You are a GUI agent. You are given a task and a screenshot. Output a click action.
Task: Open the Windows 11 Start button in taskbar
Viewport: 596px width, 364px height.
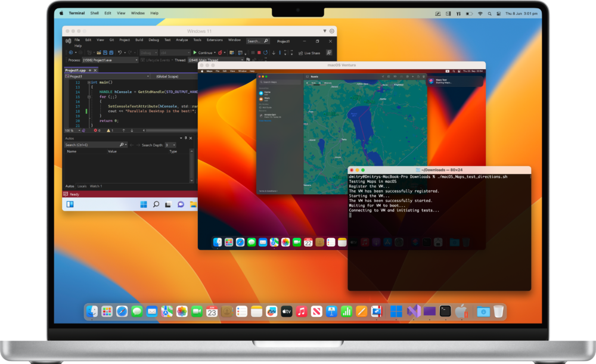pos(144,204)
